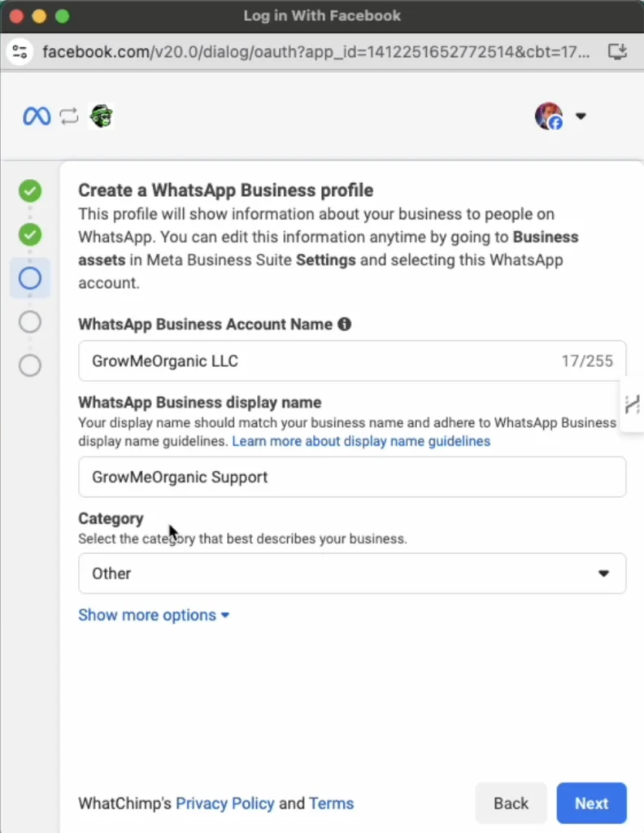Click the side widget icon at right edge
Screen dimensions: 644x833
tap(633, 404)
